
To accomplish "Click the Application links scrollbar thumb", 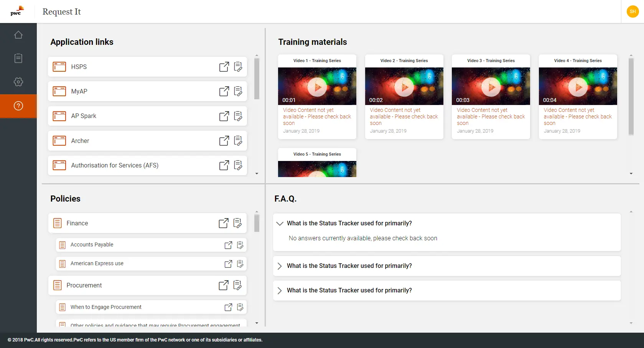I will (257, 79).
